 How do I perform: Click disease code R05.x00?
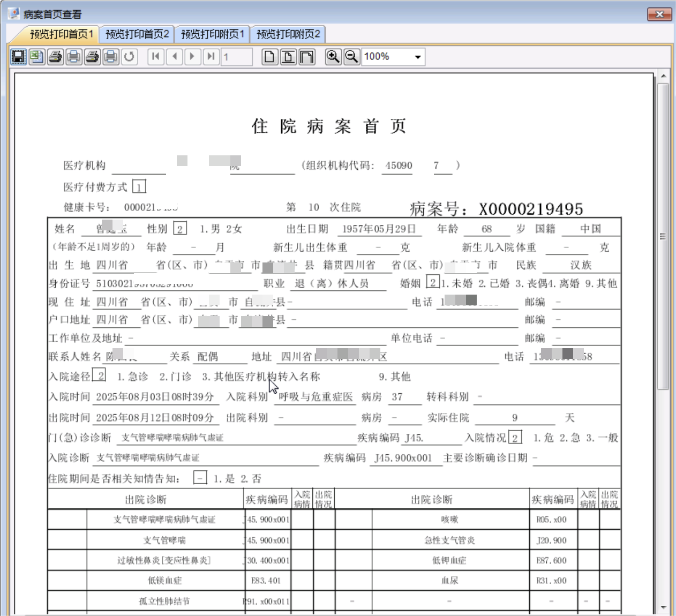tap(551, 519)
